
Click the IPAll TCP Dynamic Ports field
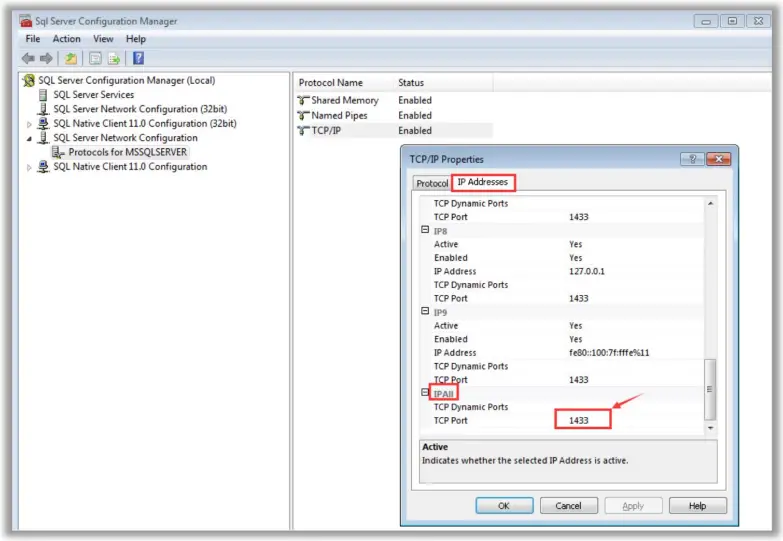[635, 407]
